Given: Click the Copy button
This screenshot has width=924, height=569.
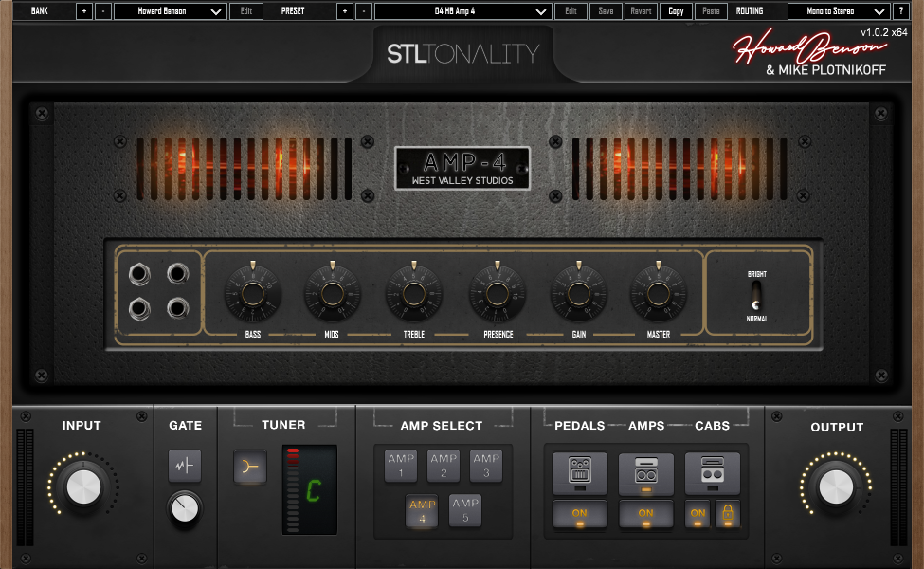Looking at the screenshot, I should (x=676, y=11).
